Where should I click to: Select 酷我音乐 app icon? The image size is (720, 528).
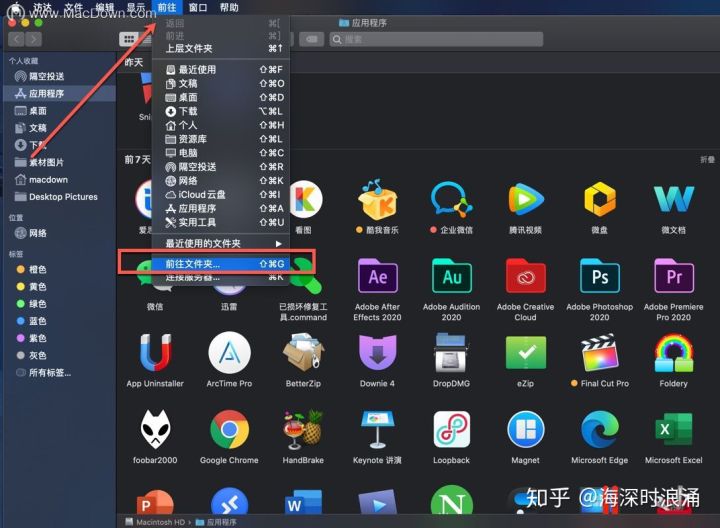[x=377, y=199]
